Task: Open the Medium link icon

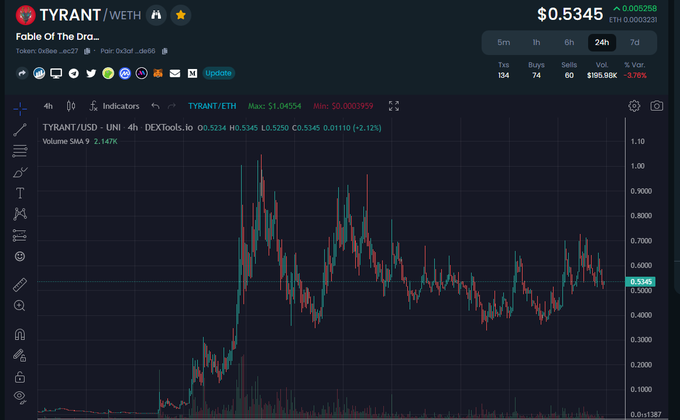Action: click(x=192, y=73)
